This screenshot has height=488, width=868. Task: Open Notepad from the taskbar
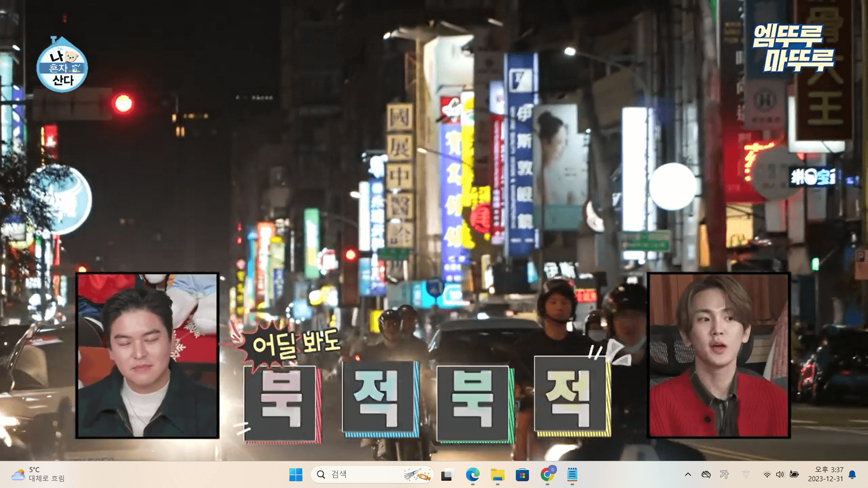coord(572,474)
